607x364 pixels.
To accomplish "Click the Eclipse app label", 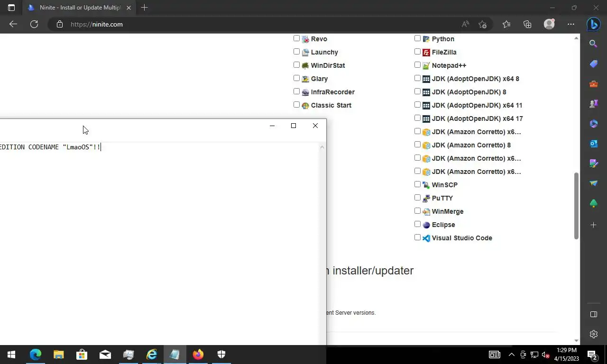I will (443, 225).
